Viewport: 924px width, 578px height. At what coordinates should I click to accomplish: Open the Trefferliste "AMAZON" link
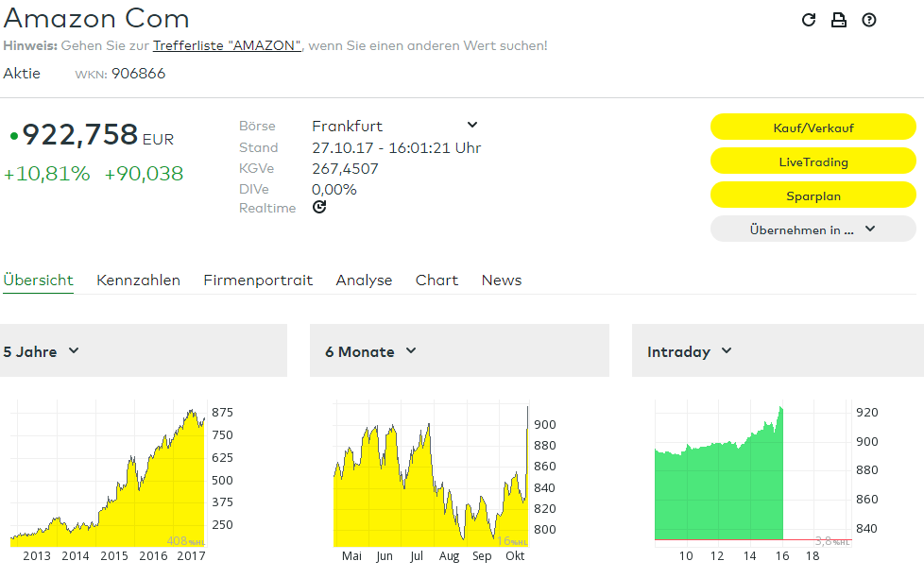[227, 45]
